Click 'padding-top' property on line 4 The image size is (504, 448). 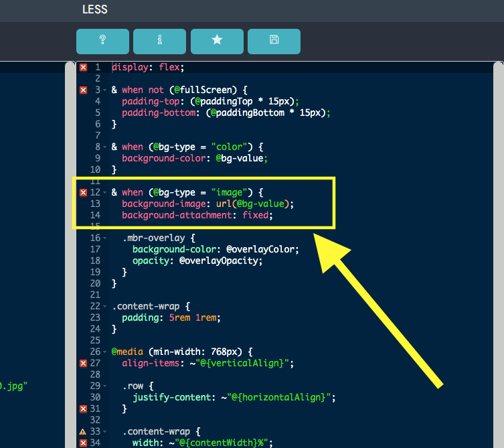point(151,101)
